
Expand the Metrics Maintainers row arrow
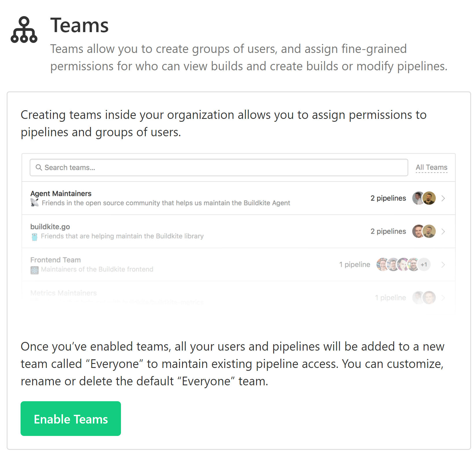point(443,297)
